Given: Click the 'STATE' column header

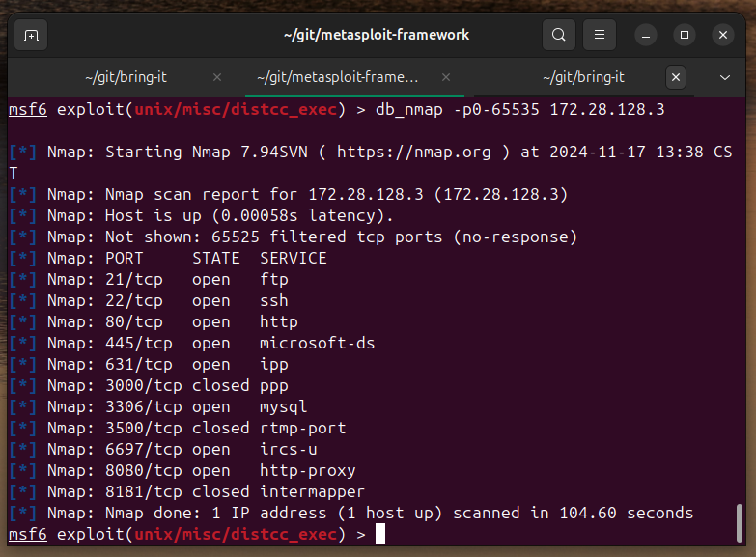Looking at the screenshot, I should pyautogui.click(x=216, y=259).
